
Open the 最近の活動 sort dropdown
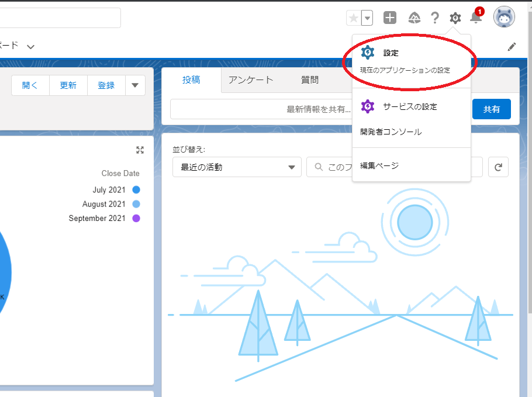(x=237, y=167)
